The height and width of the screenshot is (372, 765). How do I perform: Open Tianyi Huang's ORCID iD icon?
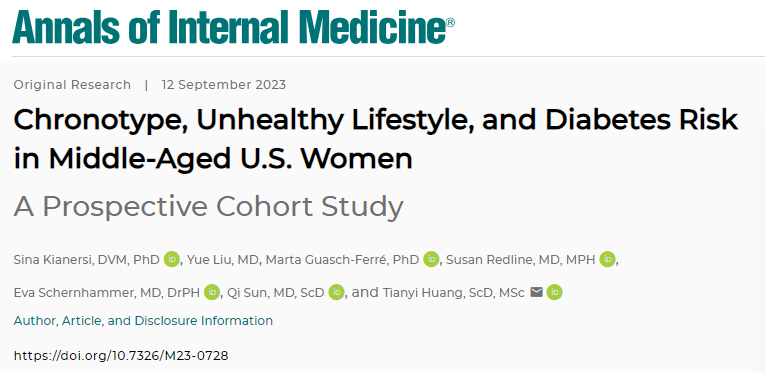554,292
